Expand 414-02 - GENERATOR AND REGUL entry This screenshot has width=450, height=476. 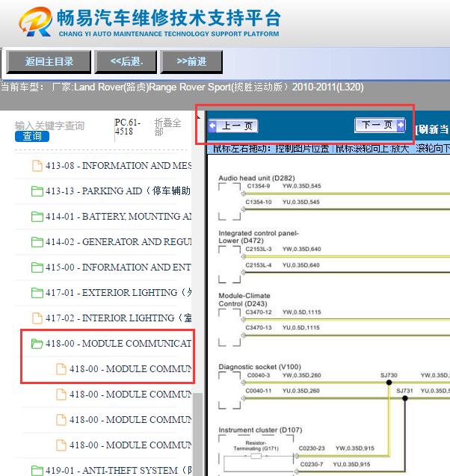coord(118,242)
